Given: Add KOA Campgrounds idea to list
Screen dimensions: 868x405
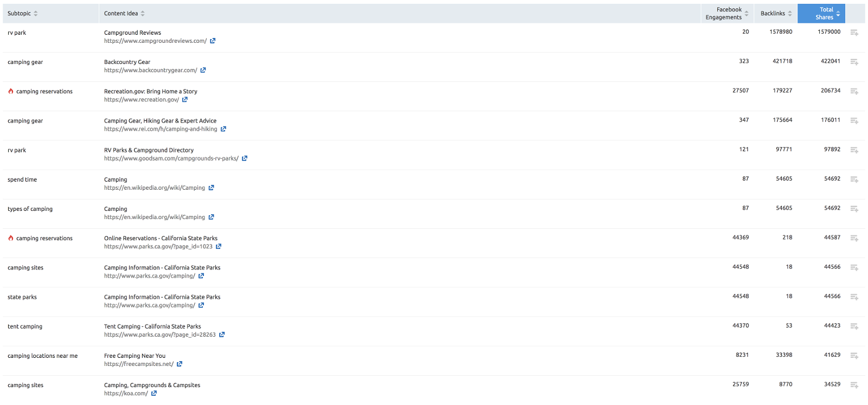Looking at the screenshot, I should [854, 385].
